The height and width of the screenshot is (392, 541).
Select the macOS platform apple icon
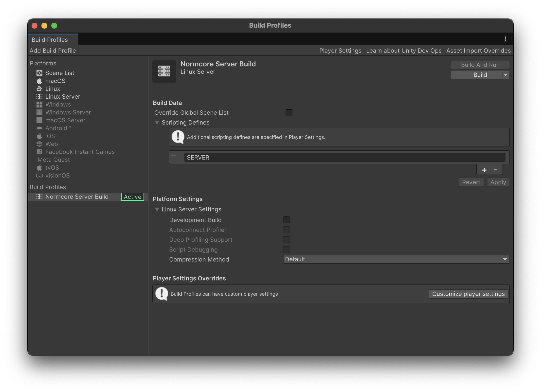point(39,81)
